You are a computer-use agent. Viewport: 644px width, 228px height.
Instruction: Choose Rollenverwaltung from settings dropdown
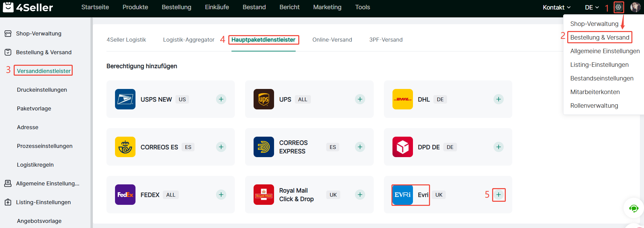[x=594, y=106]
